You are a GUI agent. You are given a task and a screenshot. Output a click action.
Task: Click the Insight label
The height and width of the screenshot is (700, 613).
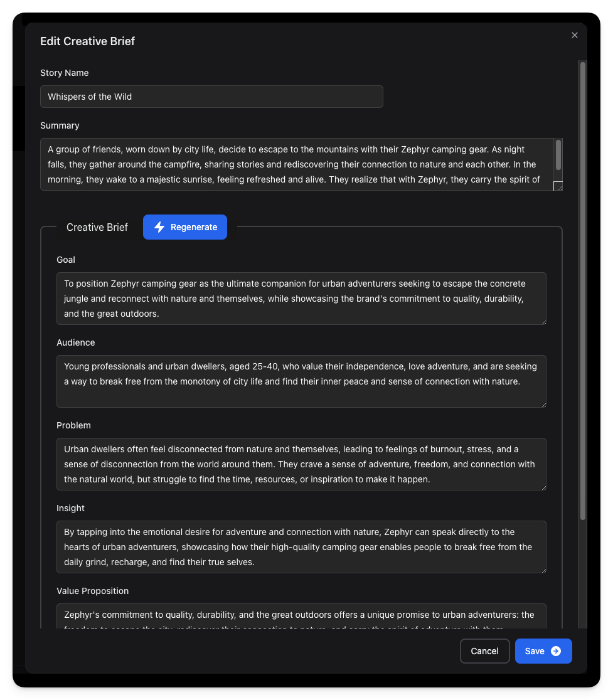coord(70,508)
